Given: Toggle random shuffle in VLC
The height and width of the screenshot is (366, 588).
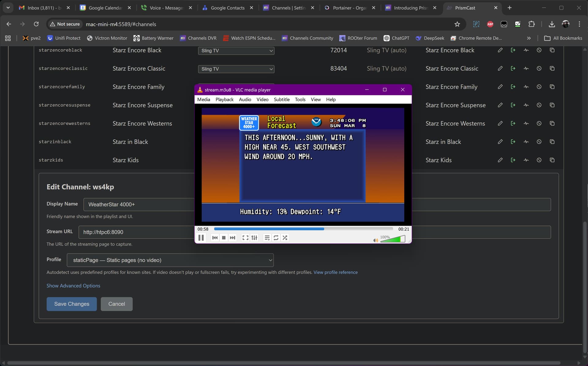Looking at the screenshot, I should [x=285, y=238].
